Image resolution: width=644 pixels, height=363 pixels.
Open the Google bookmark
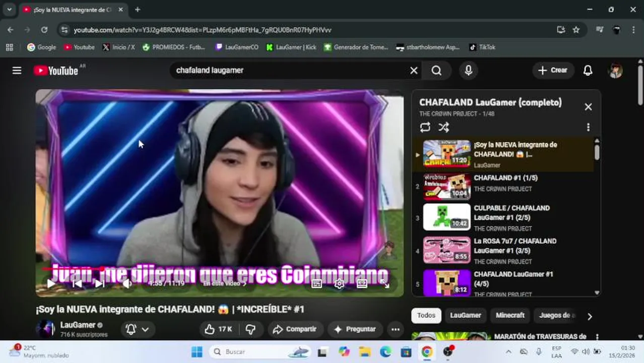(41, 47)
